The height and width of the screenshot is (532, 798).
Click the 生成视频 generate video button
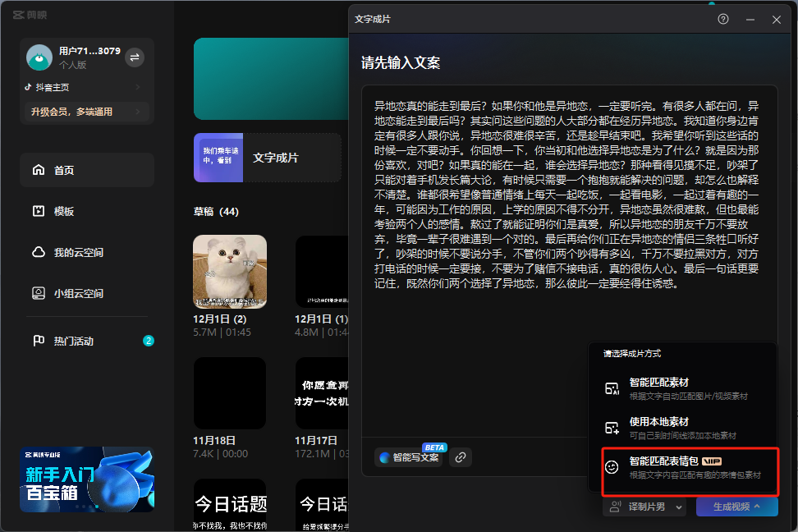pos(736,507)
